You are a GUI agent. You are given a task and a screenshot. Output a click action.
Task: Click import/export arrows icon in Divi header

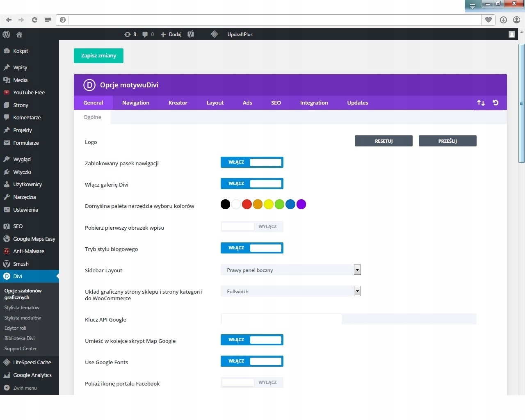pos(481,103)
